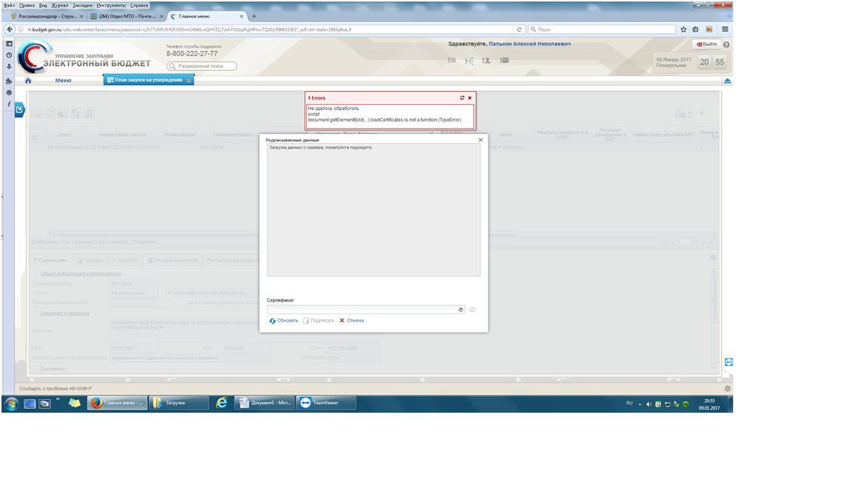Click the help question mark near Выйти
This screenshot has height=488, width=868.
coord(726,44)
